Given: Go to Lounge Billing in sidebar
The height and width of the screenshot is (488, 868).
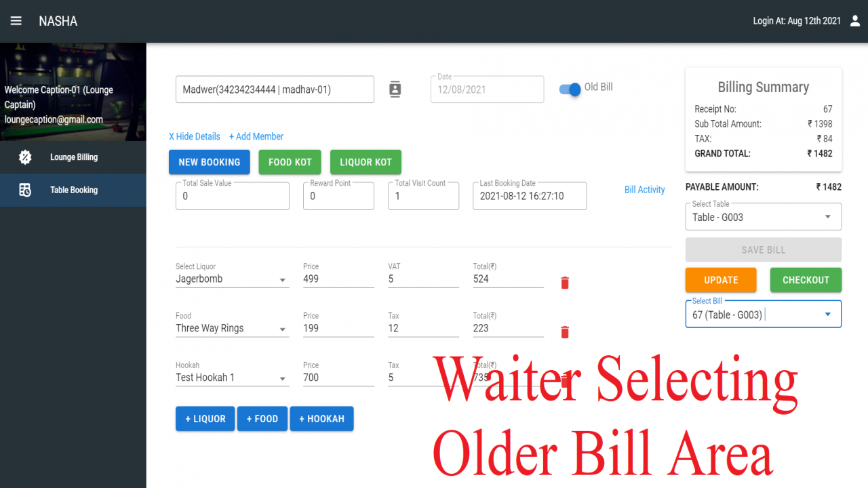Looking at the screenshot, I should point(73,157).
